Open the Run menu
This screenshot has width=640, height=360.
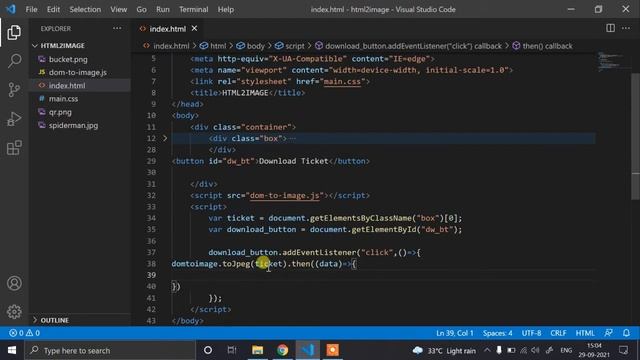pos(162,9)
